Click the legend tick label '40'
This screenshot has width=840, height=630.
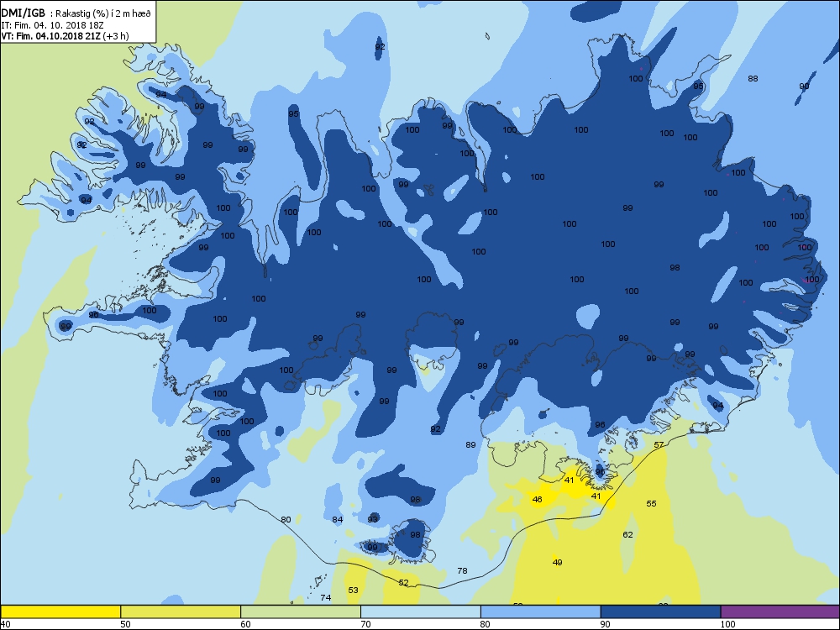click(x=5, y=624)
